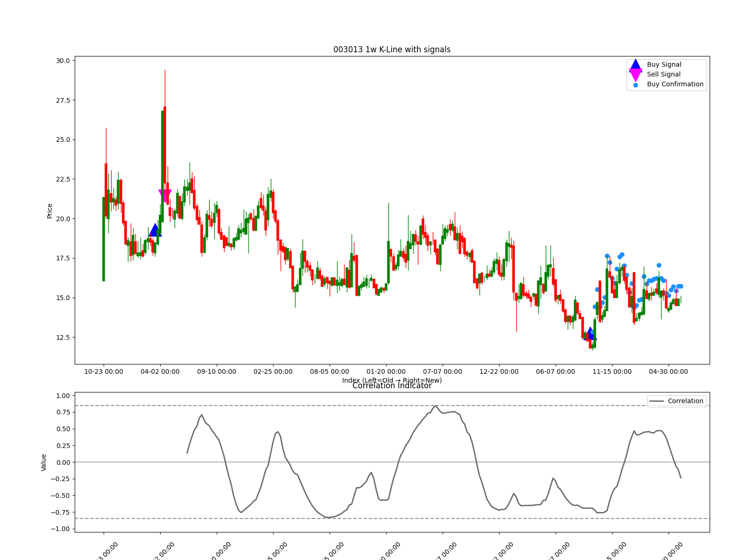
Task: Click the first tall green candle at chart start
Action: [x=104, y=239]
